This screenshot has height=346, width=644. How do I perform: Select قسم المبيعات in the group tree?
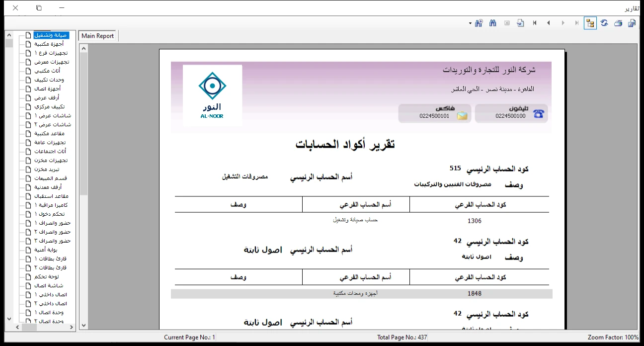(x=51, y=178)
